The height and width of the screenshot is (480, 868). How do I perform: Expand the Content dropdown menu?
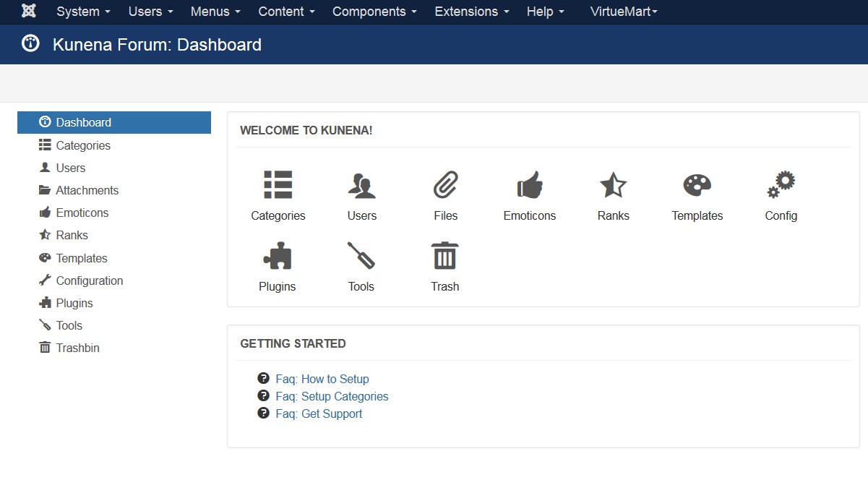pos(286,12)
